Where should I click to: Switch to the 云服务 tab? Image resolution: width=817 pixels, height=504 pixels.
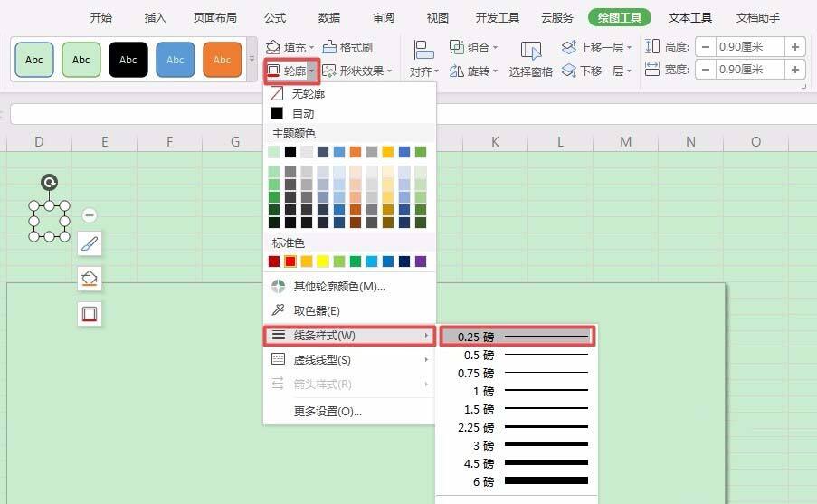[557, 18]
